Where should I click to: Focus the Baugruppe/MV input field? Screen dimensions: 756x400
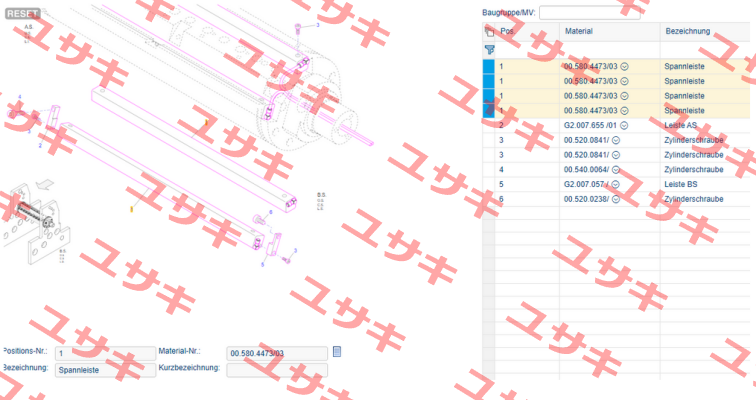[x=589, y=13]
